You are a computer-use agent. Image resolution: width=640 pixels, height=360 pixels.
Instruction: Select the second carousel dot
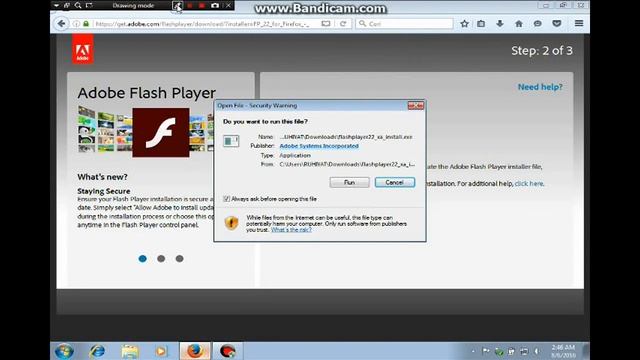pyautogui.click(x=161, y=259)
